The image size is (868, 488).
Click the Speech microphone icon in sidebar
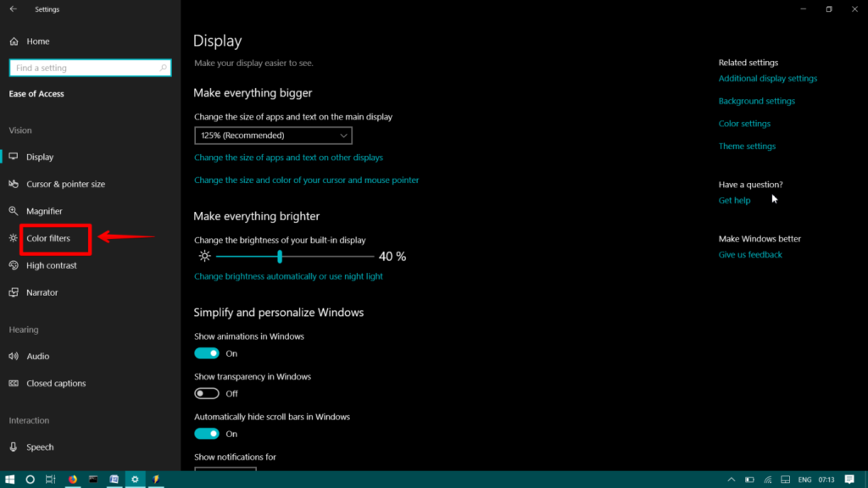pos(14,446)
